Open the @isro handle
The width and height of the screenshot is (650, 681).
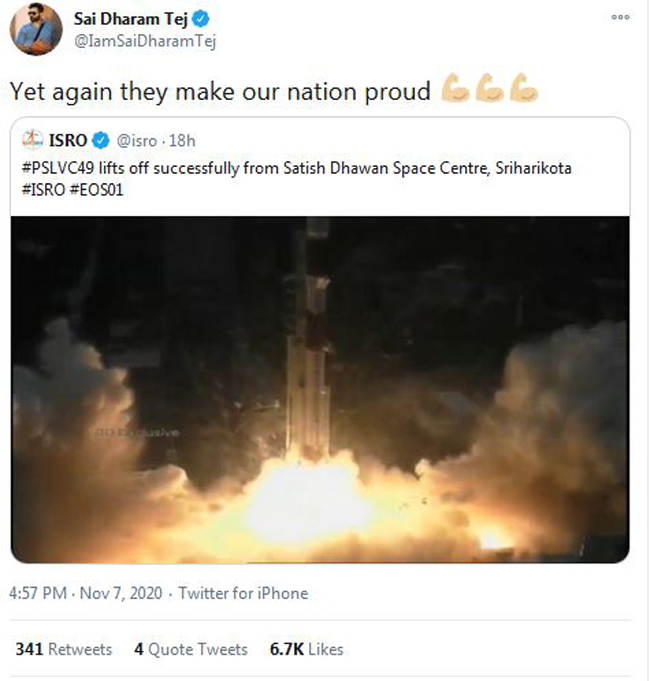[136, 140]
